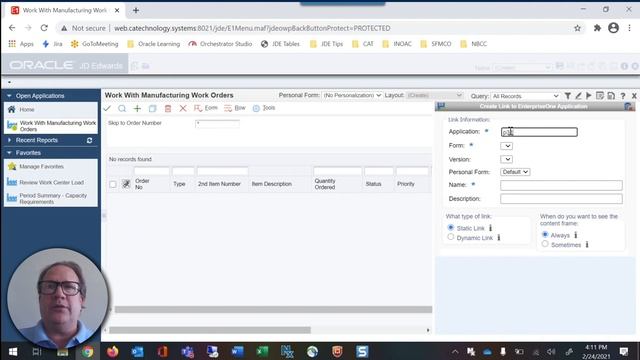Open Word from the taskbar
This screenshot has height=360, width=640.
pos(237,351)
